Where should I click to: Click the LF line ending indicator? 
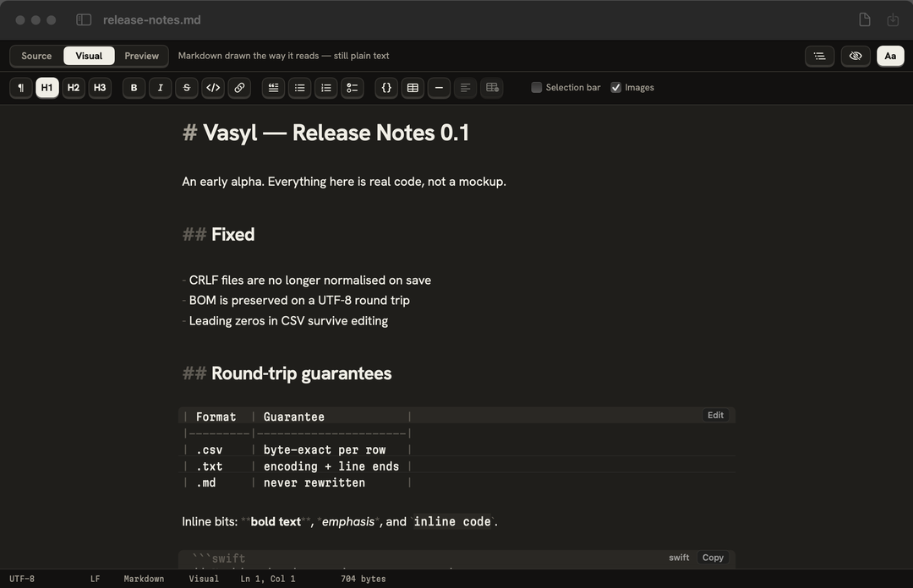pos(95,579)
